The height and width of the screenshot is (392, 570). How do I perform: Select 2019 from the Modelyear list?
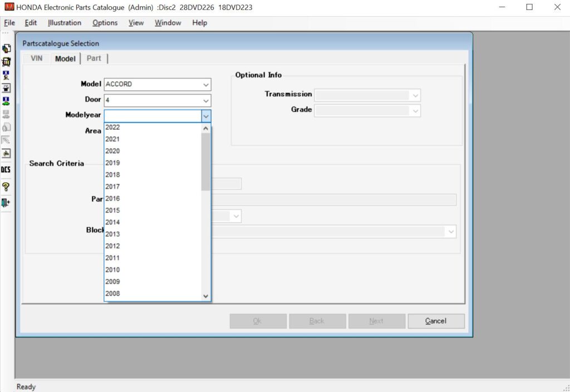point(113,163)
